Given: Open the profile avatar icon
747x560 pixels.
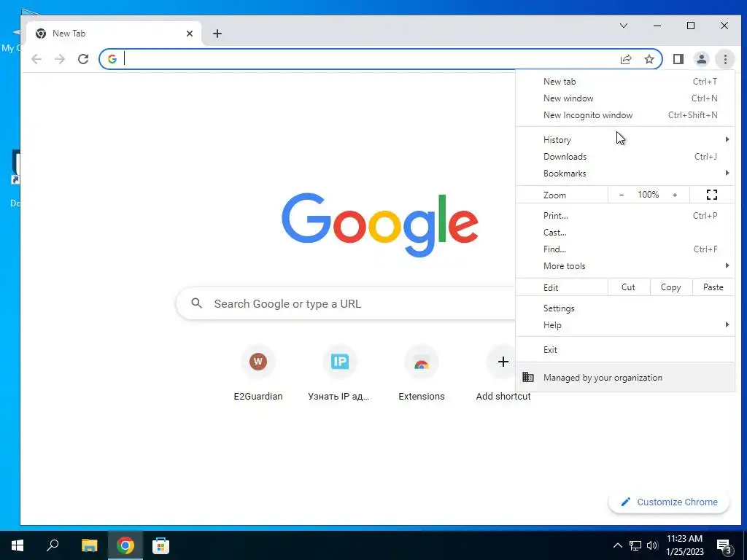Looking at the screenshot, I should pyautogui.click(x=701, y=59).
